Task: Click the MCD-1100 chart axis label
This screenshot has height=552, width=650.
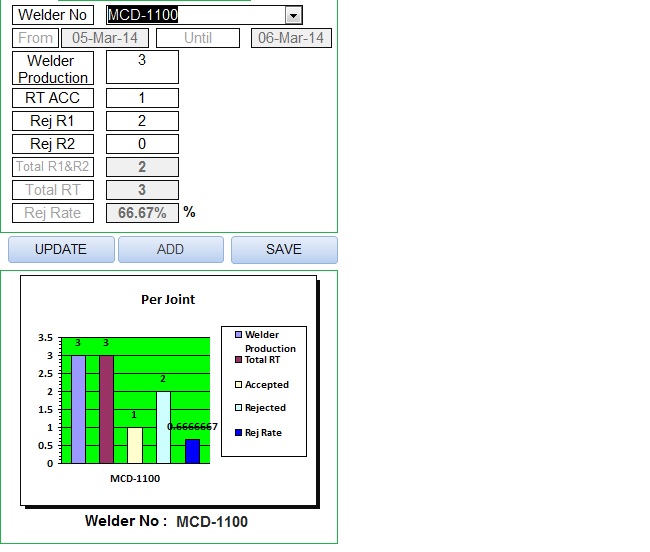Action: click(135, 479)
